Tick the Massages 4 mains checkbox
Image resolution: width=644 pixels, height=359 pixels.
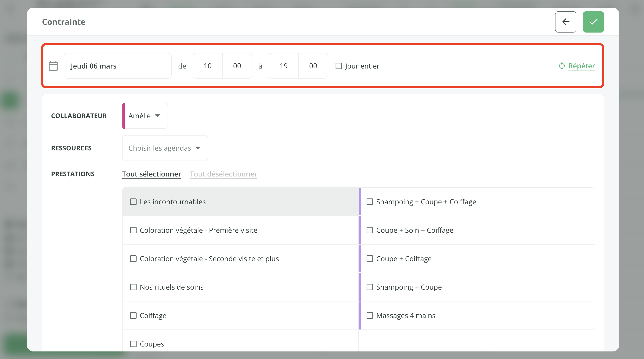(x=370, y=315)
